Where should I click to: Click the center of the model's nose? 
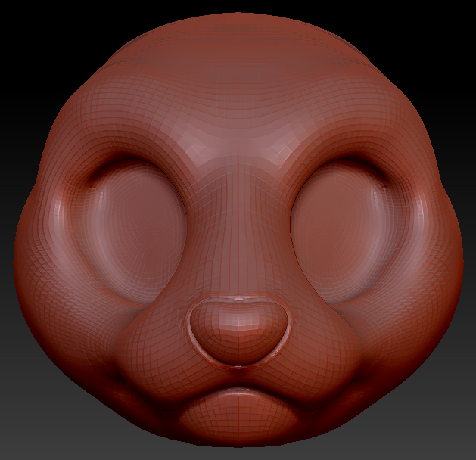coord(238,331)
